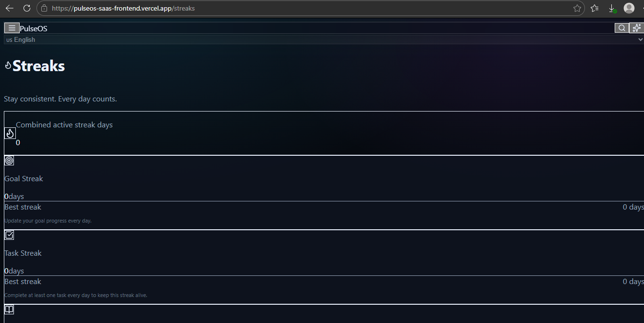Open the hamburger navigation menu

coord(12,28)
